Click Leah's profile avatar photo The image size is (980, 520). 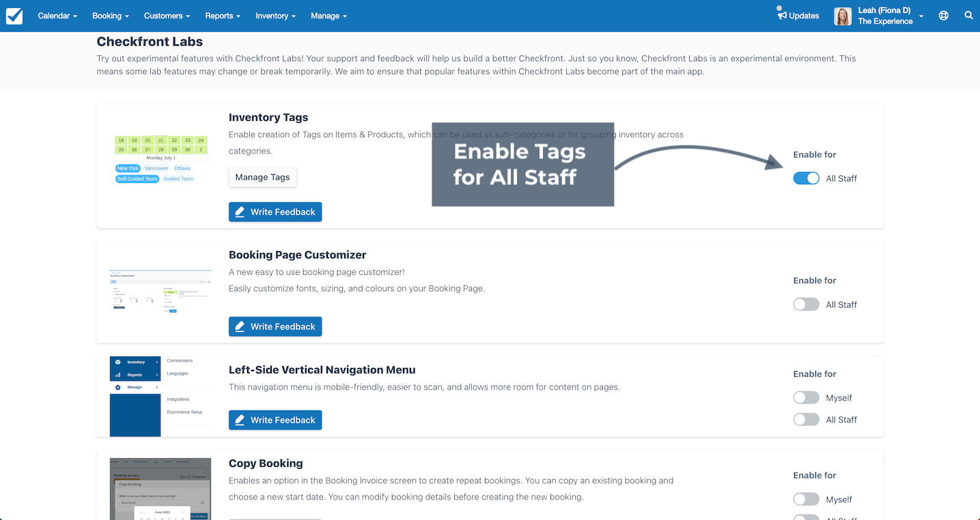[843, 16]
